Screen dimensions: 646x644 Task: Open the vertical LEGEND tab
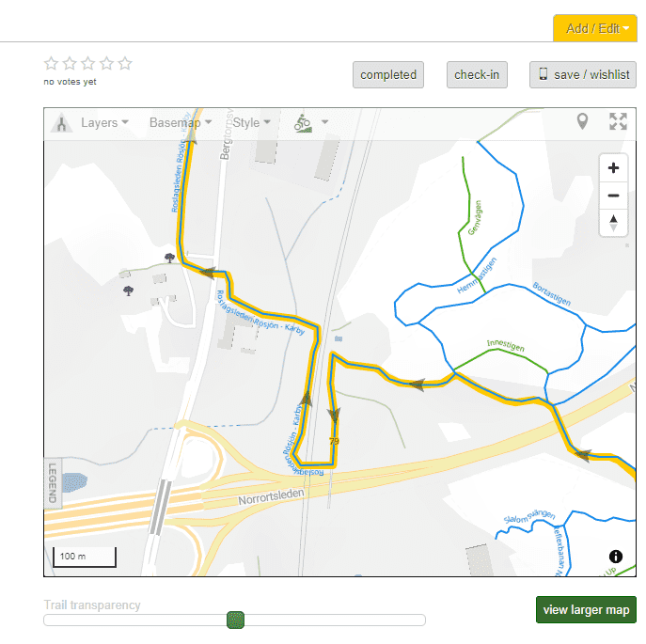point(53,482)
